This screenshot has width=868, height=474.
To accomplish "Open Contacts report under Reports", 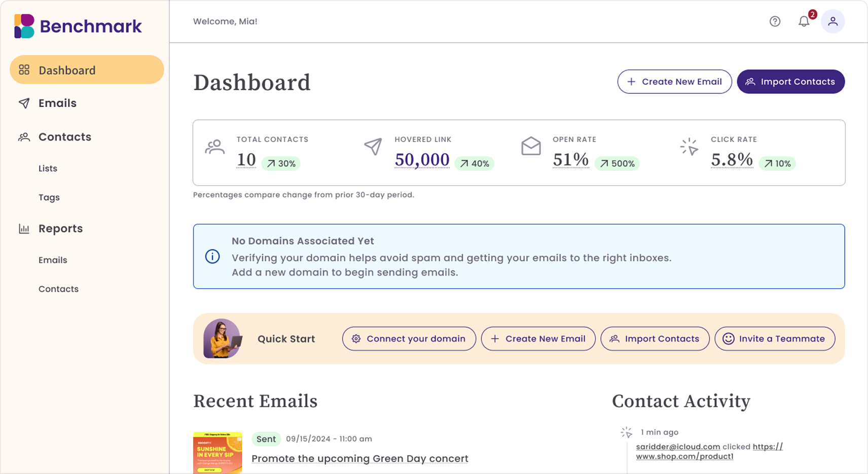I will click(58, 289).
